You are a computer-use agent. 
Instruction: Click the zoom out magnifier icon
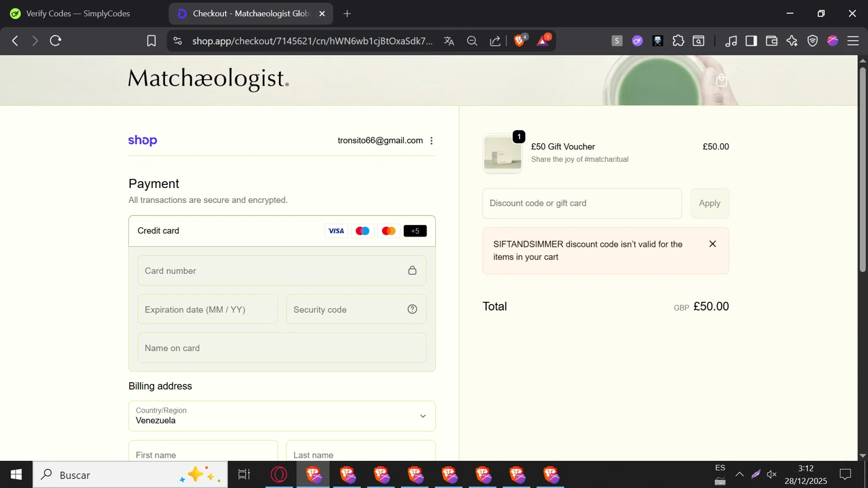472,41
